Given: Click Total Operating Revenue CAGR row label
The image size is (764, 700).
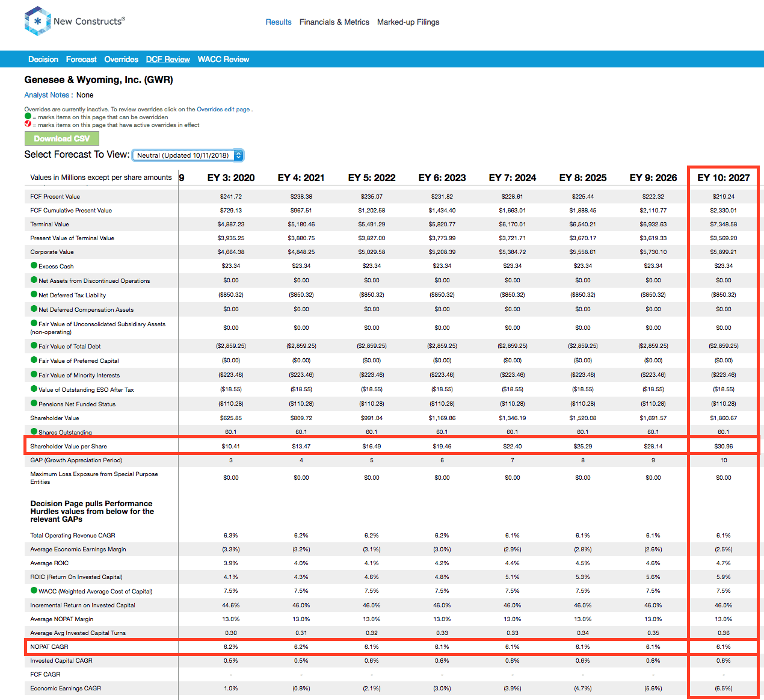Looking at the screenshot, I should tap(73, 535).
